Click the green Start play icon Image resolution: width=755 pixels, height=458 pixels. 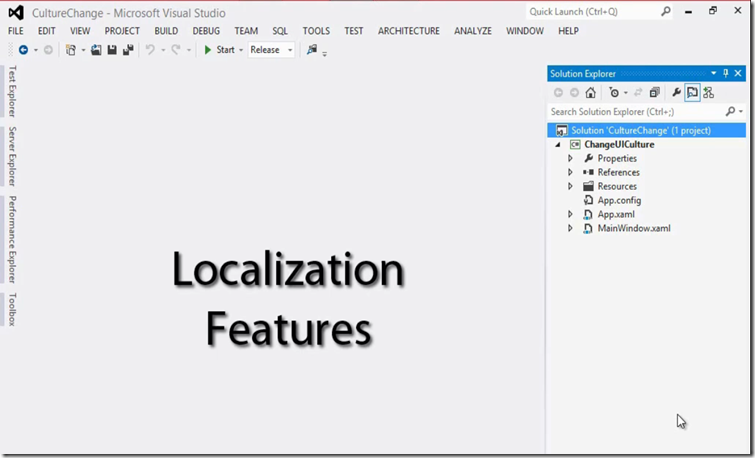tap(208, 50)
